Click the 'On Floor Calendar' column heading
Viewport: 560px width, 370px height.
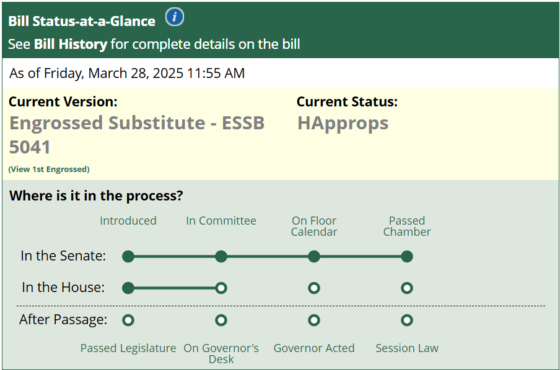click(314, 226)
